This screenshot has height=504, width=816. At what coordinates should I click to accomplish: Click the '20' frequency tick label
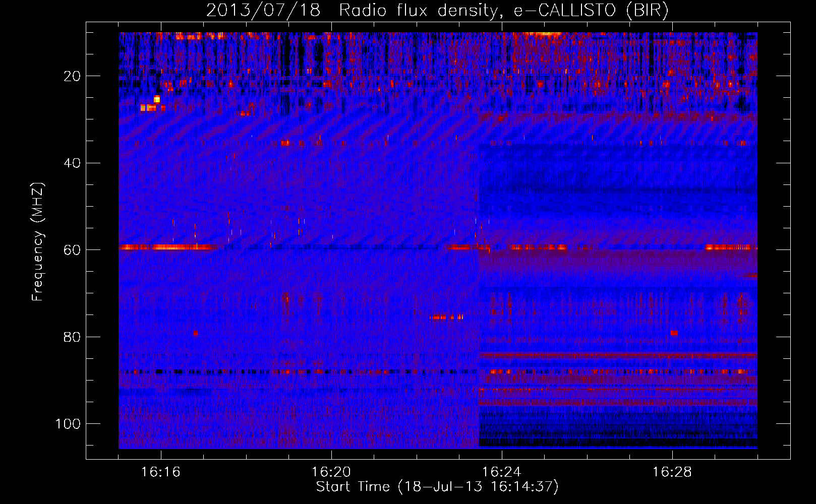pos(72,76)
